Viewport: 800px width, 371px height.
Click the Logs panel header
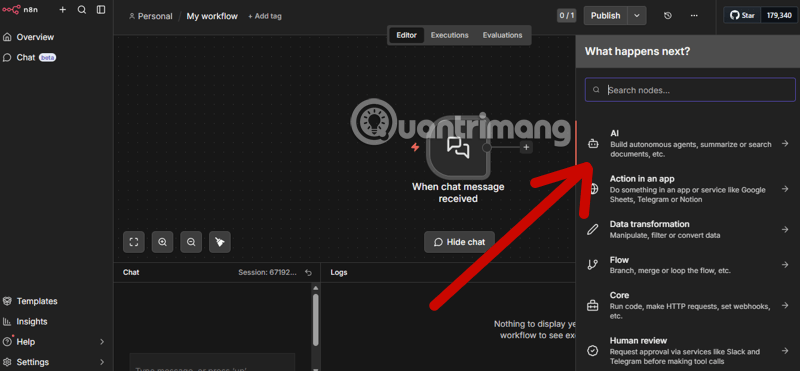click(339, 273)
